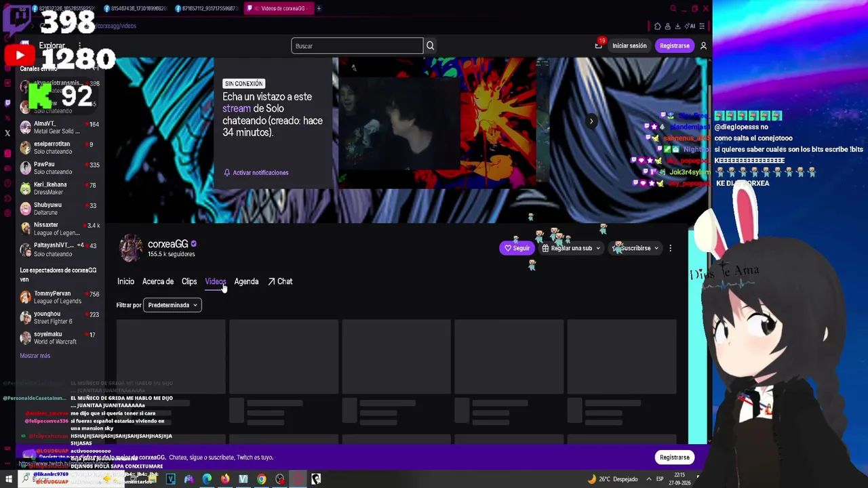Screen dimensions: 868x488
Task: Select the 'Videos de corxeaGG' browser tab
Action: point(278,8)
